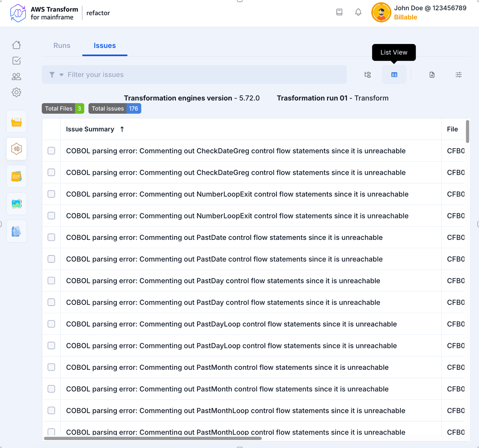Click the Total issues 176 badge
This screenshot has height=448, width=479.
click(115, 108)
